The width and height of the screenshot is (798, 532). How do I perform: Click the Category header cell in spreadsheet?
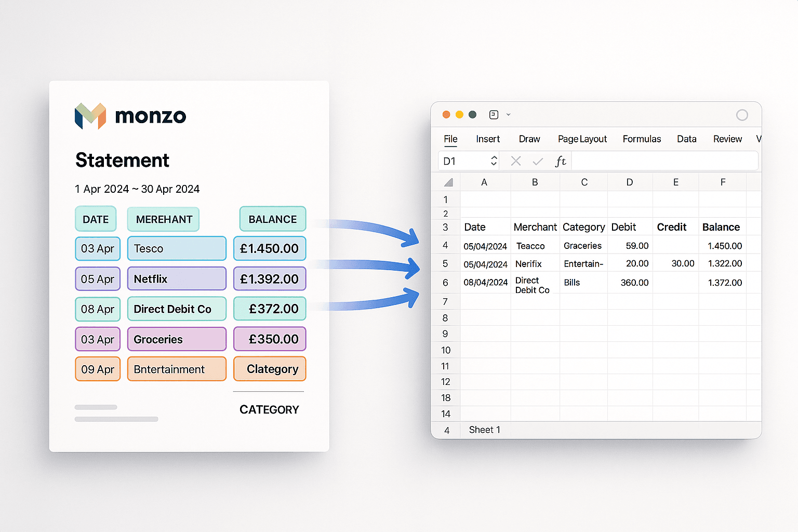[583, 227]
